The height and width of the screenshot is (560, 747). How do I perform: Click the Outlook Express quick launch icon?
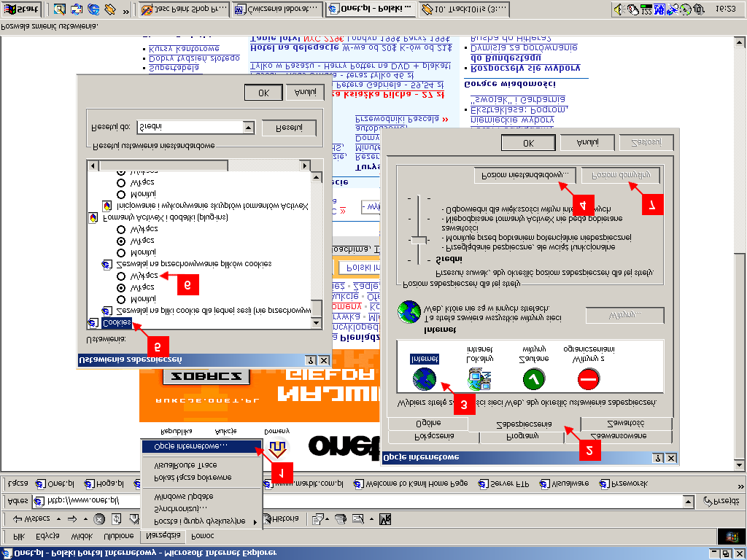77,9
